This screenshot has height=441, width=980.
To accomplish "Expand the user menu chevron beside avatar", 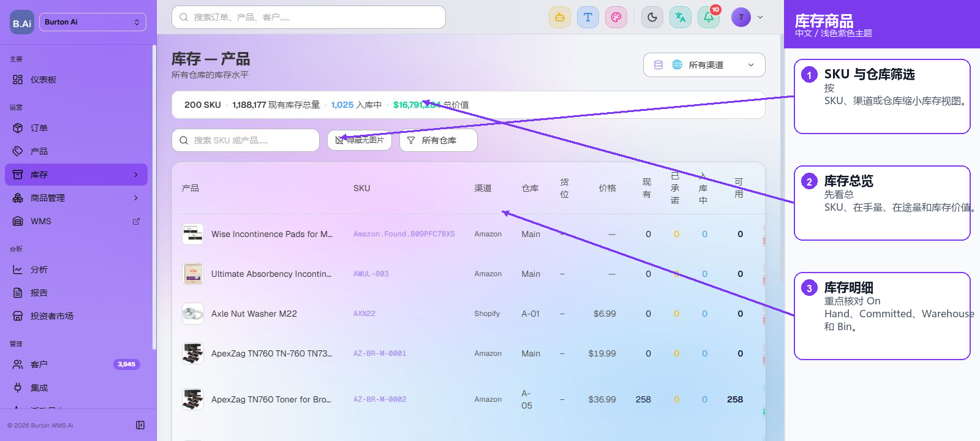I will click(x=760, y=17).
